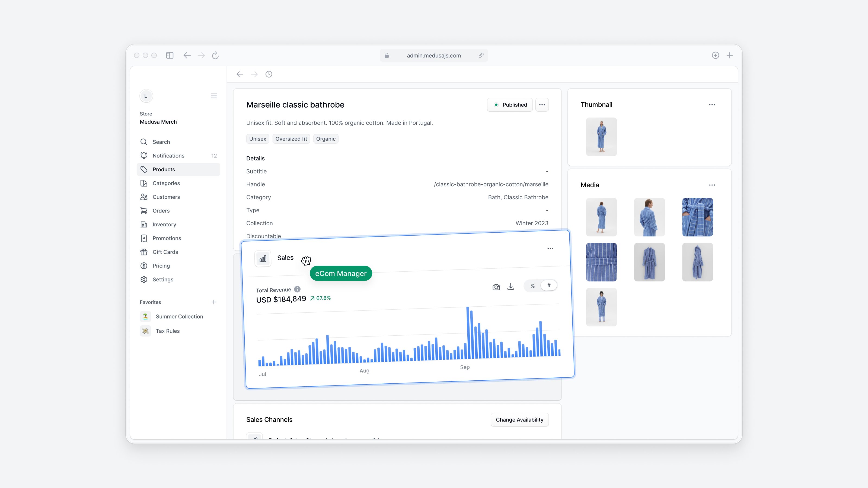Open the Search menu item
868x488 pixels.
[178, 142]
